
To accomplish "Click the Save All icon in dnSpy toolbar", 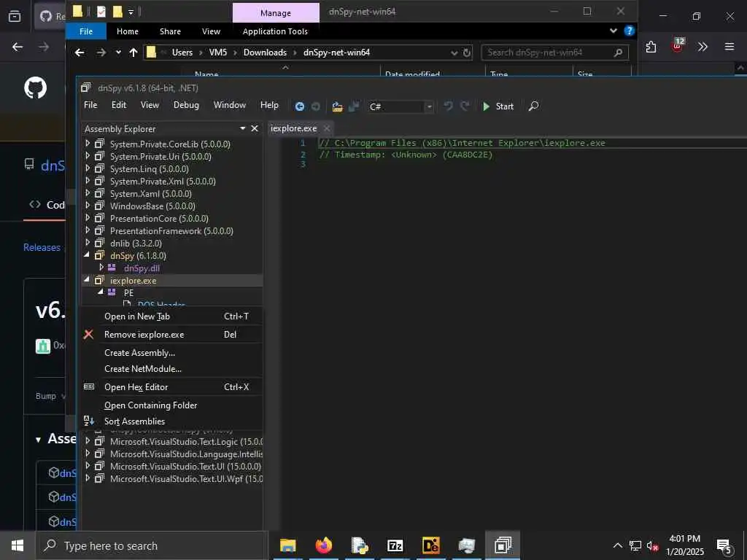I will [x=354, y=106].
